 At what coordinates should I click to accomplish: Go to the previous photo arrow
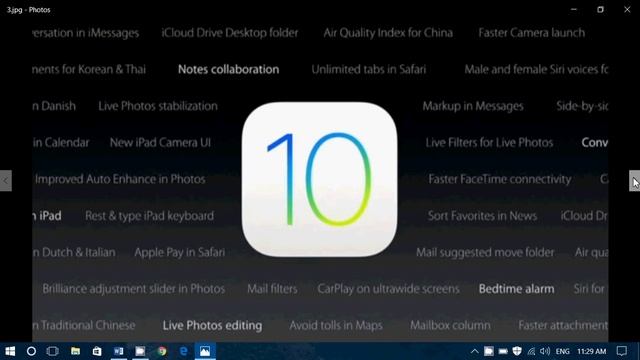pyautogui.click(x=6, y=180)
